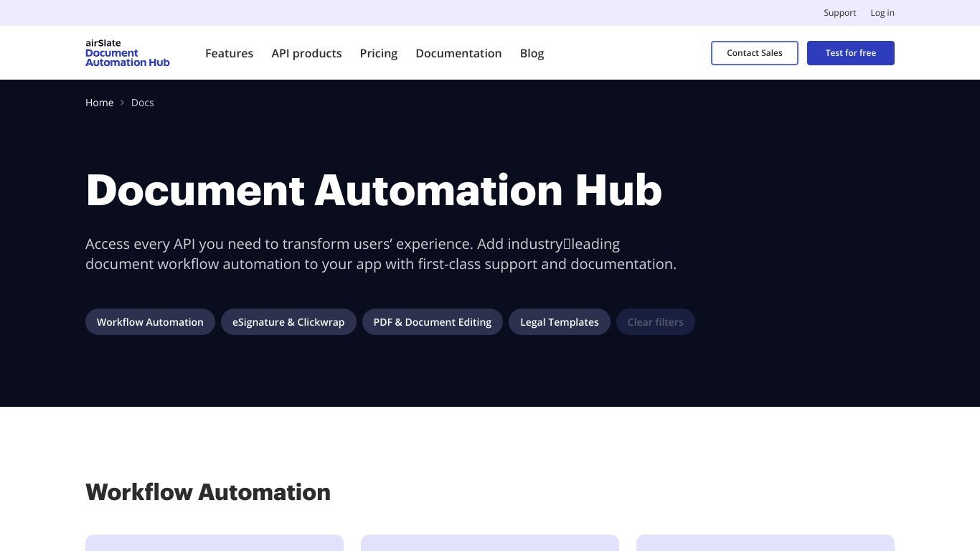Click the Clear filters button

click(656, 322)
